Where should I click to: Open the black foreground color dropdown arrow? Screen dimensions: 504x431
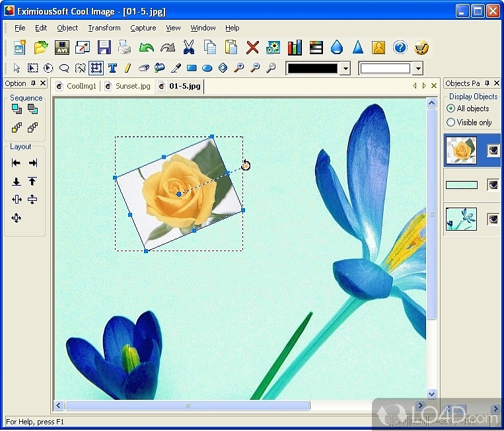[345, 68]
